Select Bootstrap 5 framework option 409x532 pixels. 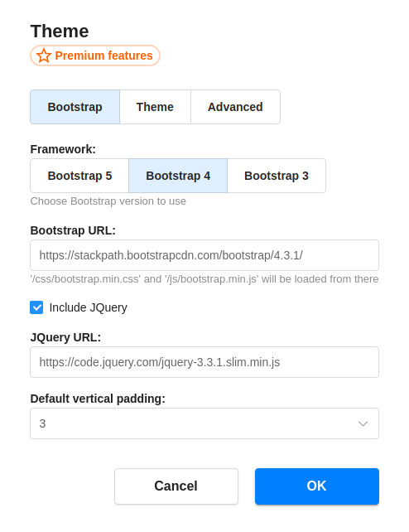click(79, 176)
